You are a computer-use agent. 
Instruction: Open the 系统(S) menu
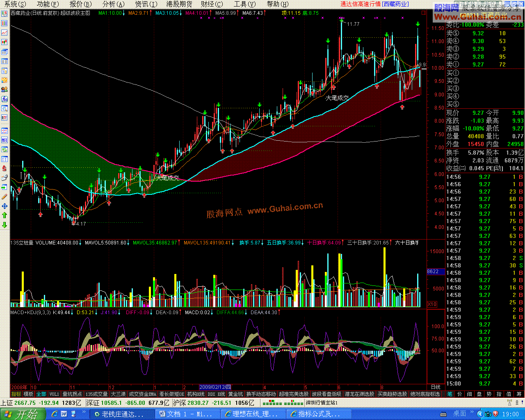(x=15, y=4)
